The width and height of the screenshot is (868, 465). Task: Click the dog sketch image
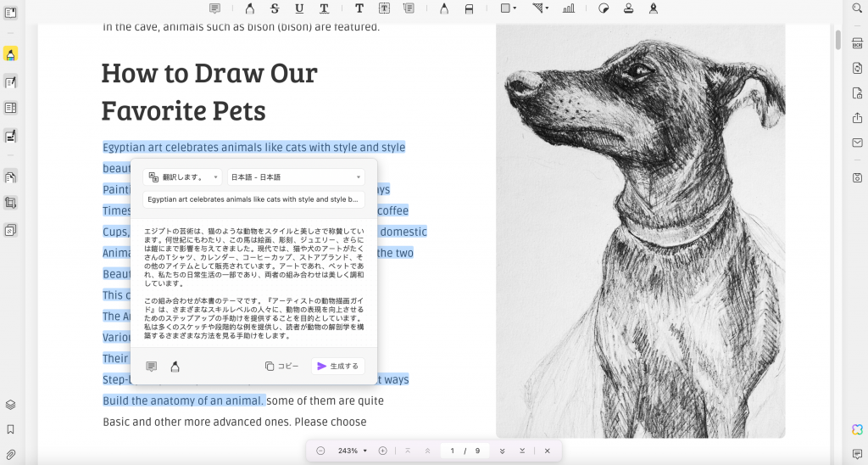click(641, 231)
